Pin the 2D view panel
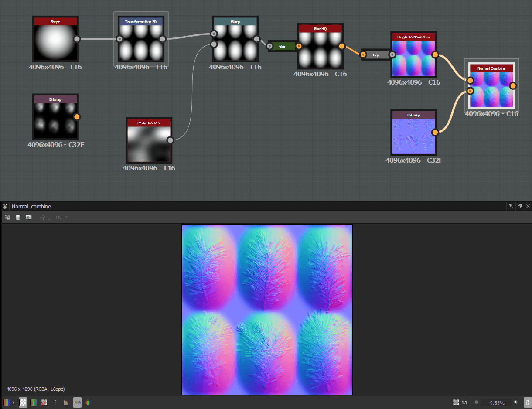 coord(511,206)
